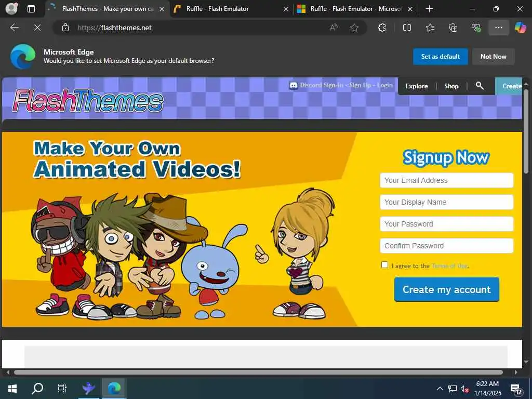Viewport: 532px width, 399px height.
Task: Close the FlashThemes tab
Action: click(162, 9)
